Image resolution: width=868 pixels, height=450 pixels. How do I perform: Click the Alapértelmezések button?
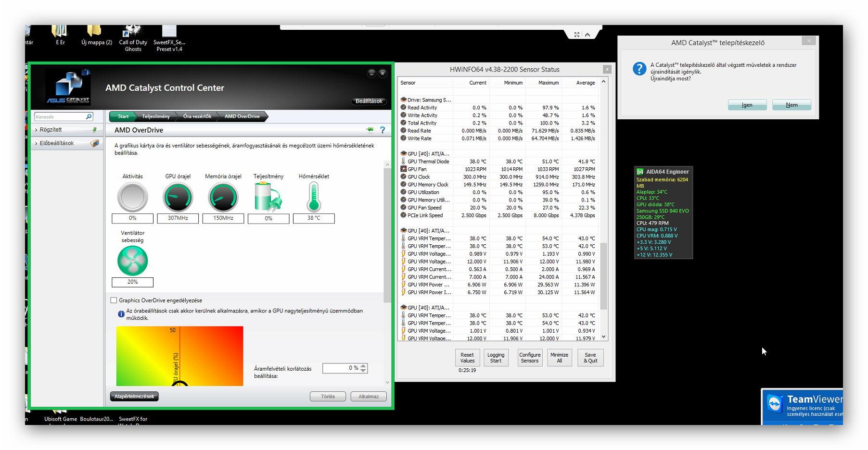pyautogui.click(x=135, y=397)
